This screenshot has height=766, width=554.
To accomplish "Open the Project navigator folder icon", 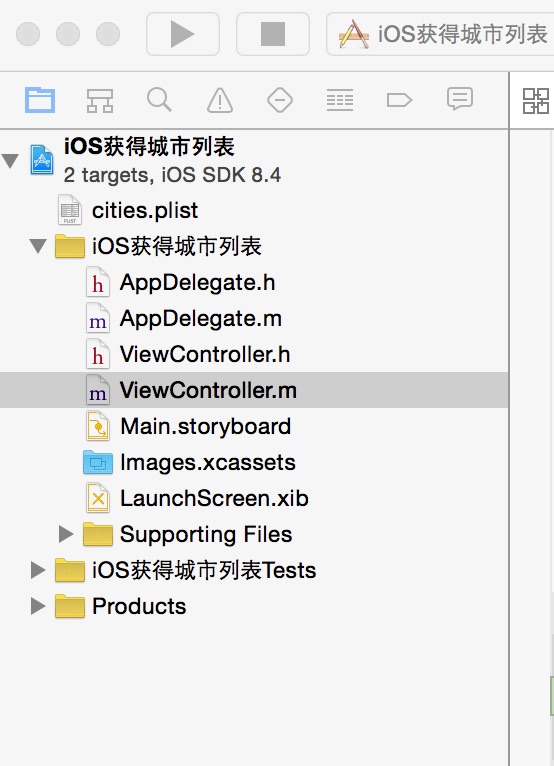I will (40, 100).
